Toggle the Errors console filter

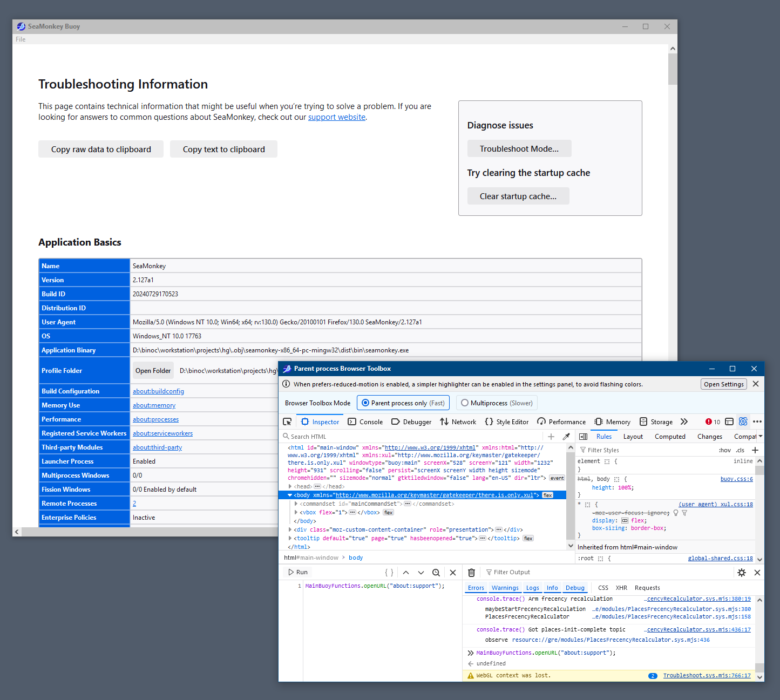(x=476, y=588)
